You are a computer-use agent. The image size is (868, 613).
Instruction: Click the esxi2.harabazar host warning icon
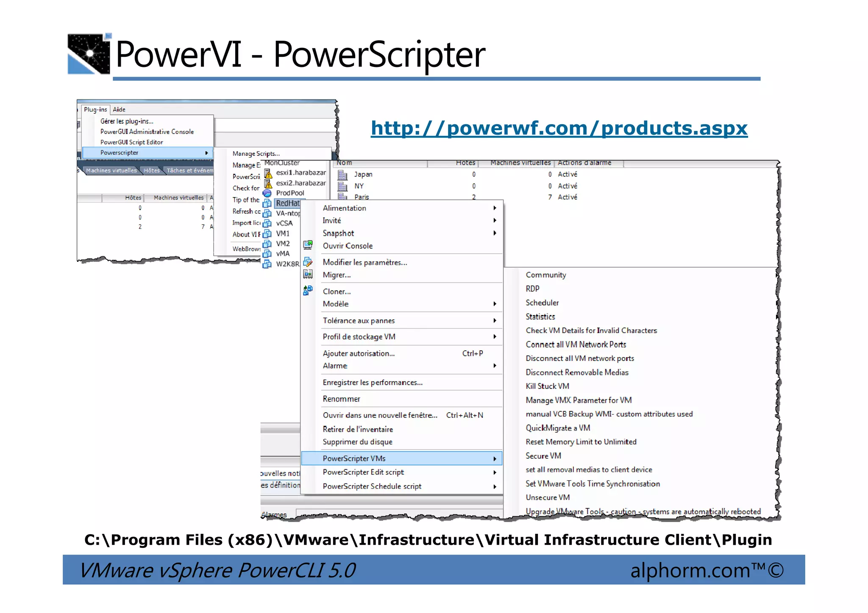click(268, 183)
